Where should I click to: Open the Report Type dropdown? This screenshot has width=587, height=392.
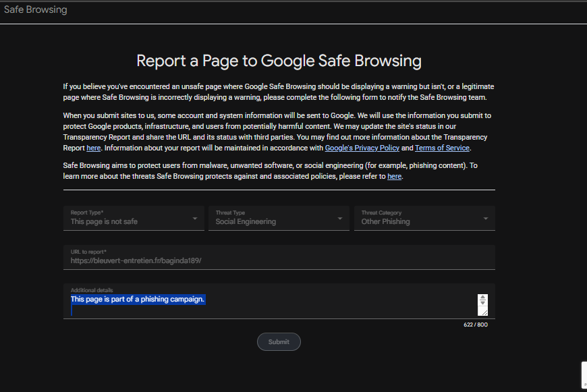click(x=134, y=218)
